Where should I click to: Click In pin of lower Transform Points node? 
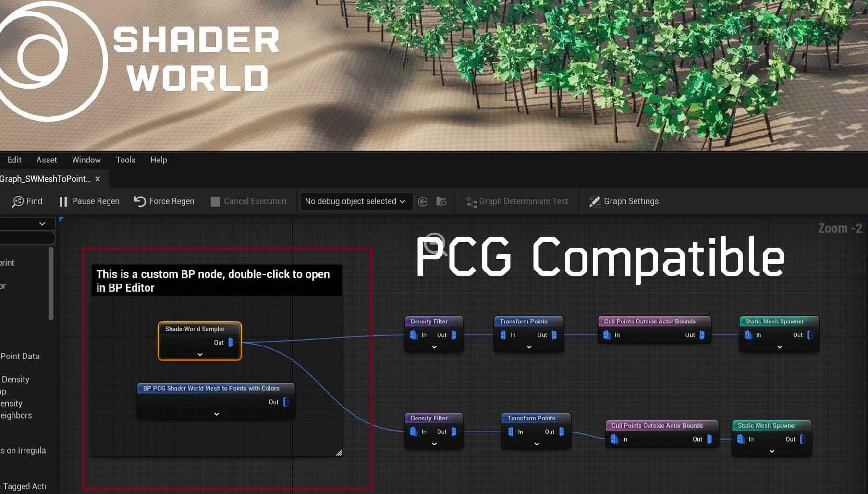pos(511,432)
